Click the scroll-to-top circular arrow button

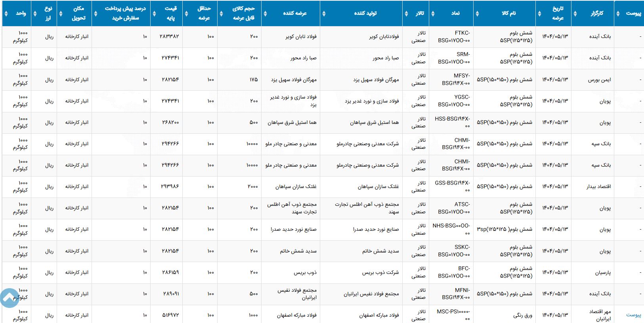coord(10,298)
